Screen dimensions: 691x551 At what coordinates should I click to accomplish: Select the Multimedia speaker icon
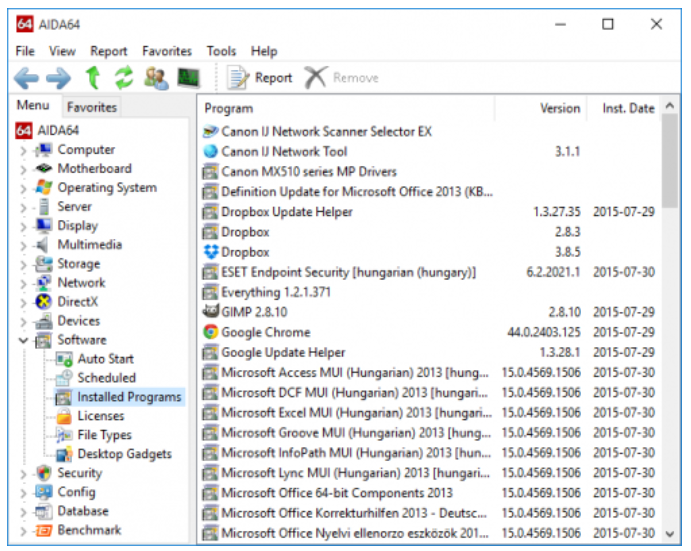click(x=43, y=245)
